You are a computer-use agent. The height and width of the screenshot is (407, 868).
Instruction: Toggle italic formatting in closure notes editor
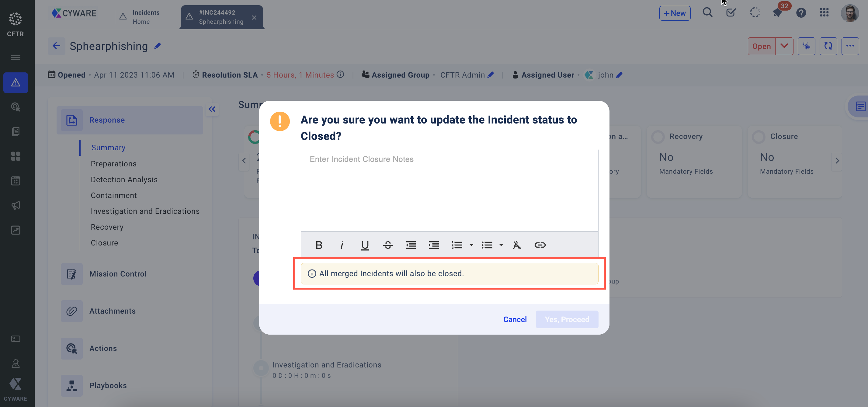click(x=342, y=245)
